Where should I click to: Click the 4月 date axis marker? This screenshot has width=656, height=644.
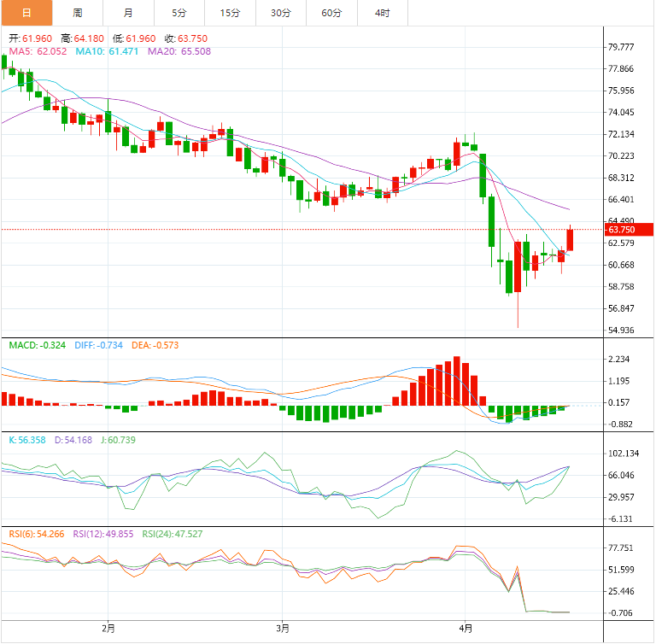coord(466,628)
